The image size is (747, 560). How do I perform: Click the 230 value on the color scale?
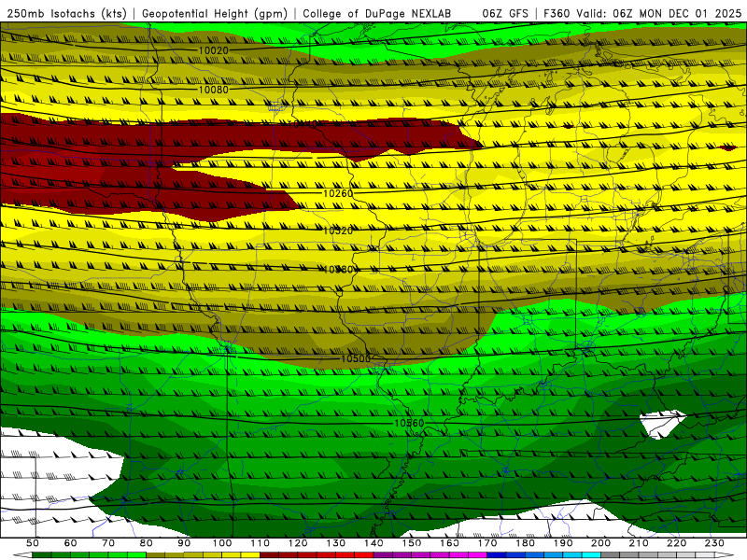pos(714,543)
